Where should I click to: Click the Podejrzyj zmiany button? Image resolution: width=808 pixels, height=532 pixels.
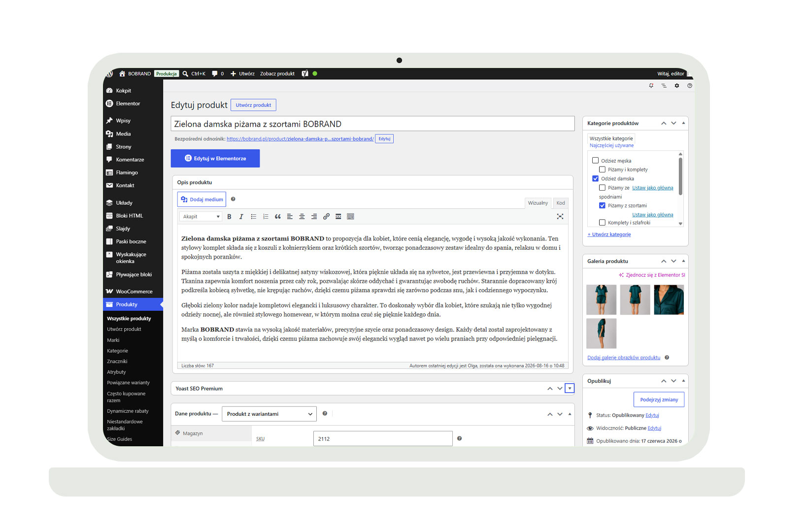point(659,399)
